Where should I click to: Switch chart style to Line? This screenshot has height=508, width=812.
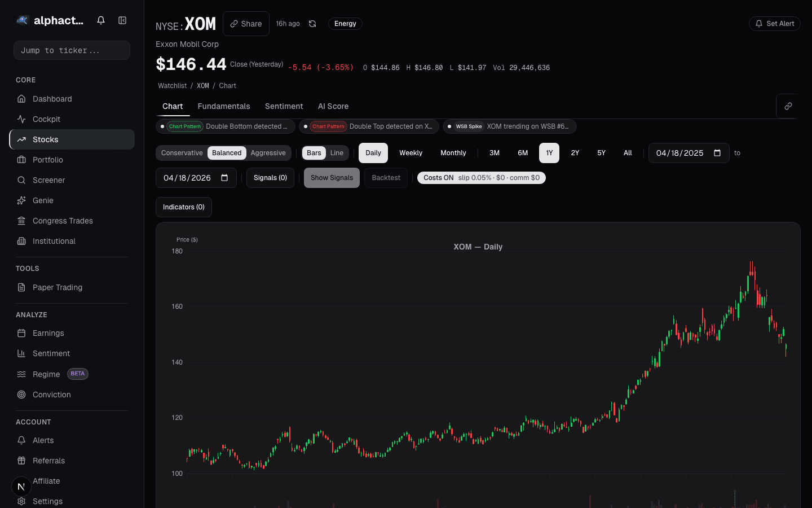(x=337, y=153)
